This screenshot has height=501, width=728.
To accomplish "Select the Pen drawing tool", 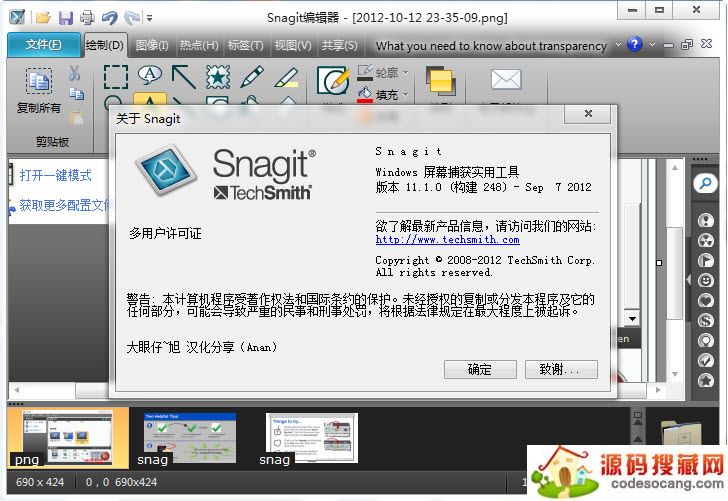I will 251,76.
